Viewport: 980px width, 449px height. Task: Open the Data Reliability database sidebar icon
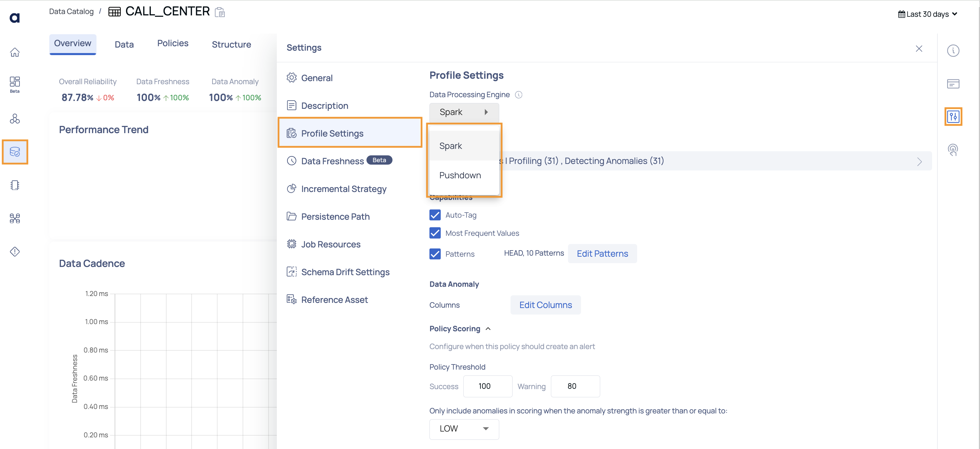pos(15,152)
